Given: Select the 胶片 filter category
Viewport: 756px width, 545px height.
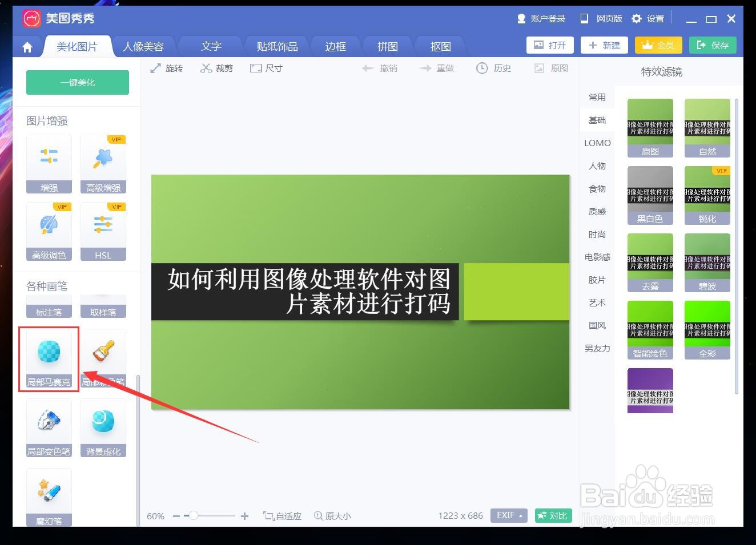Looking at the screenshot, I should point(597,280).
